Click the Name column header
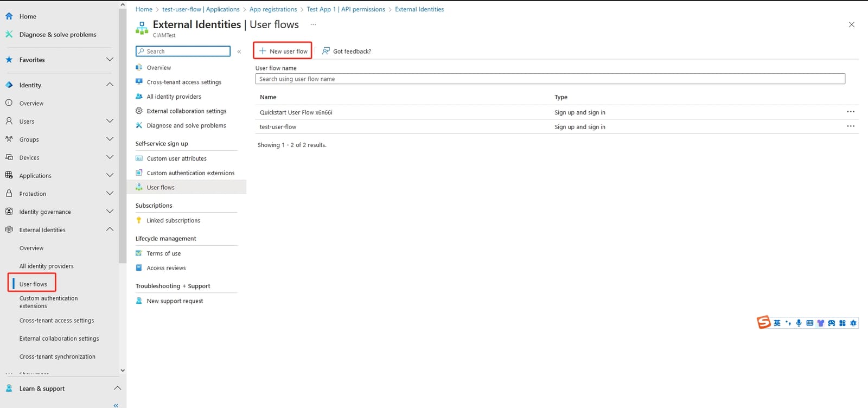 [x=268, y=97]
